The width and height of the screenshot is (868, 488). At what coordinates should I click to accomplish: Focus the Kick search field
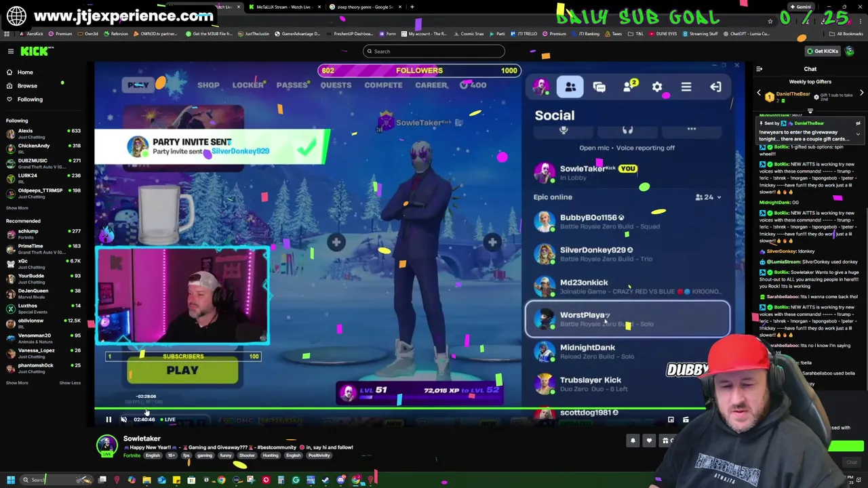434,51
